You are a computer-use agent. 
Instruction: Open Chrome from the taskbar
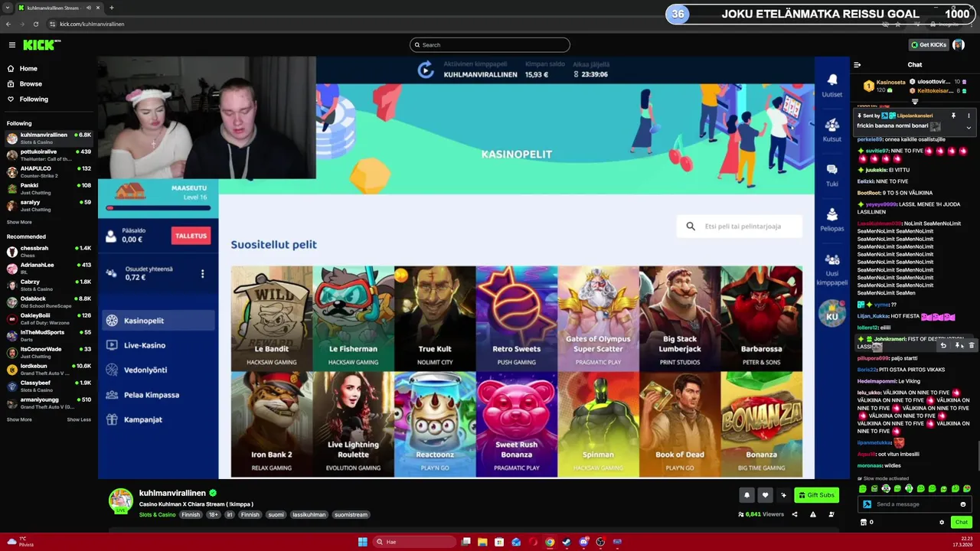tap(550, 542)
